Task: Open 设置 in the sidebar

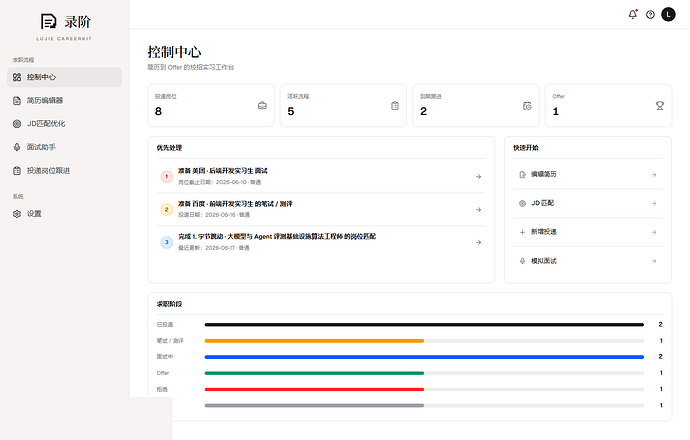Action: point(64,214)
